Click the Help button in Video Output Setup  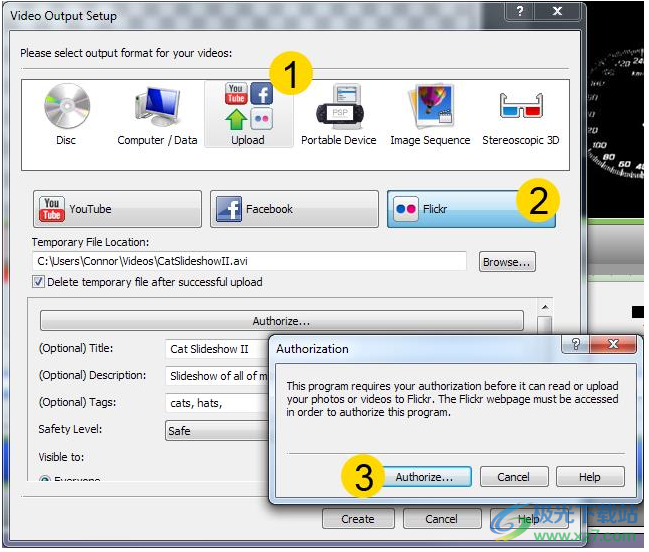pos(529,519)
